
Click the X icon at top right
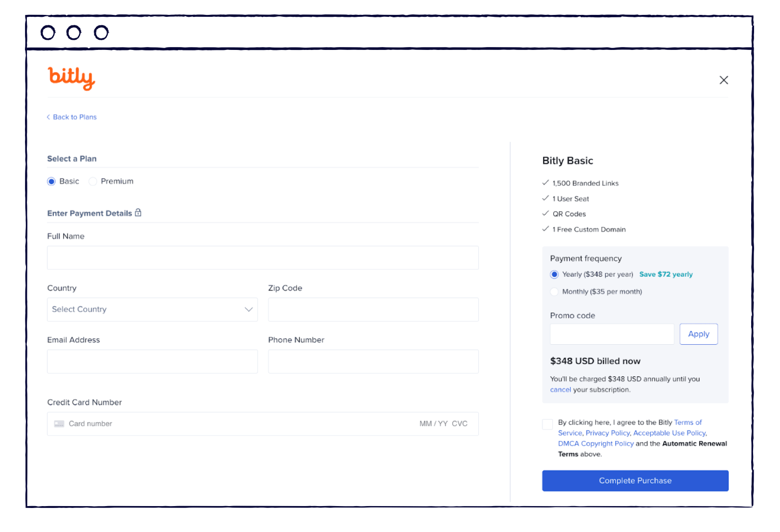point(724,80)
